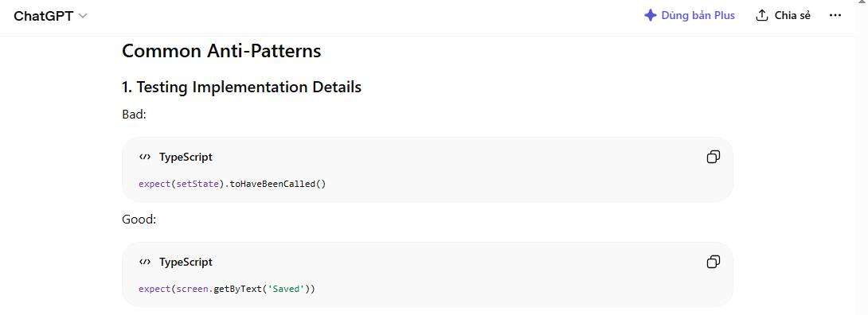The width and height of the screenshot is (868, 315).
Task: Click the Testing Implementation Details heading
Action: coord(241,87)
